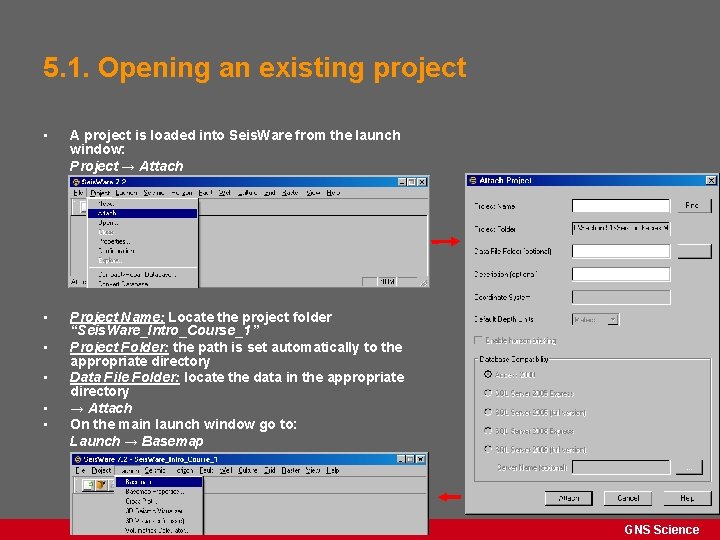Click the Coordinate System field

621,297
